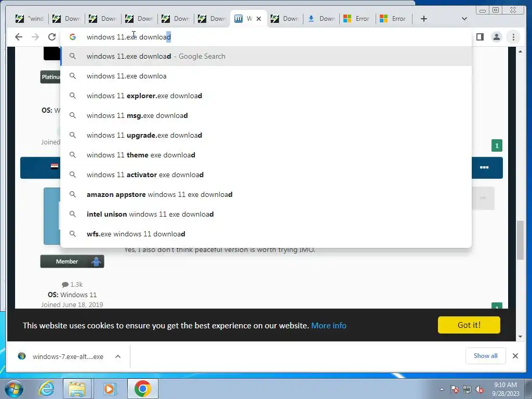Choose "amazon appstore windows 11 exe download" suggestion
Viewport: 532px width, 399px height.
266,194
